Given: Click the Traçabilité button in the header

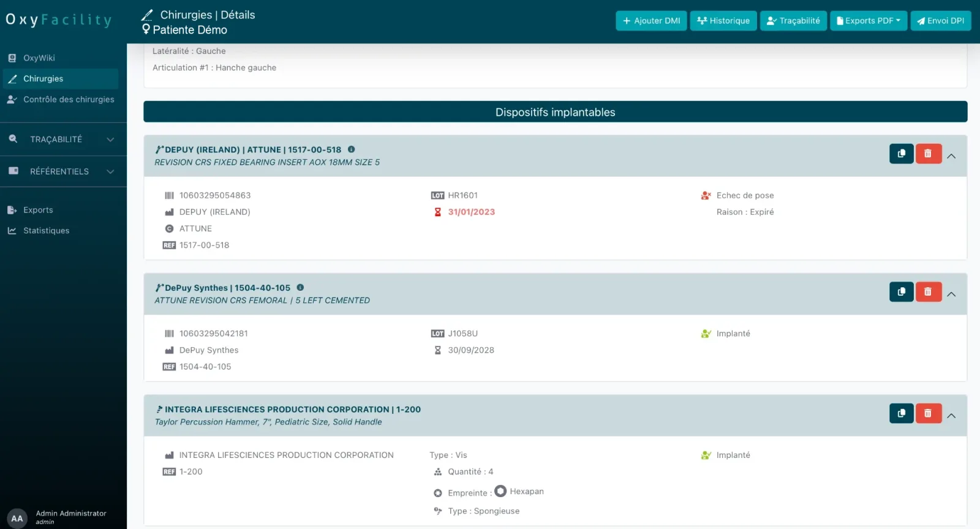Looking at the screenshot, I should coord(793,21).
